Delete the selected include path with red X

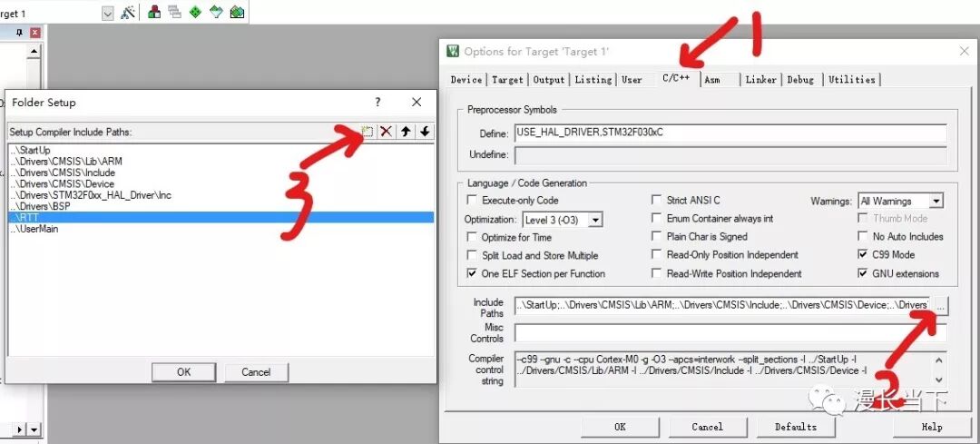[387, 132]
